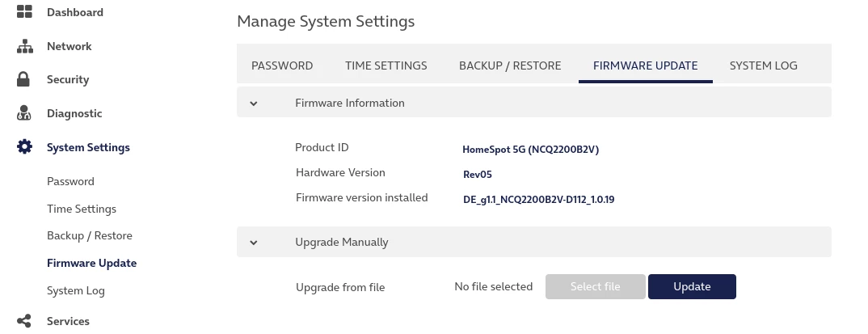Switch to the PASSWORD tab
Image resolution: width=868 pixels, height=334 pixels.
point(282,66)
